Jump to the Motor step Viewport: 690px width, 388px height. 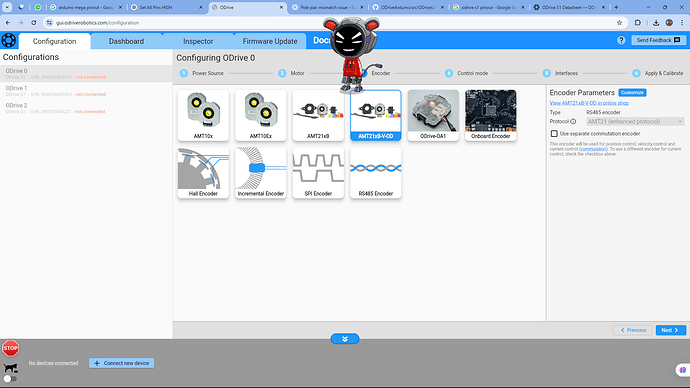[291, 73]
